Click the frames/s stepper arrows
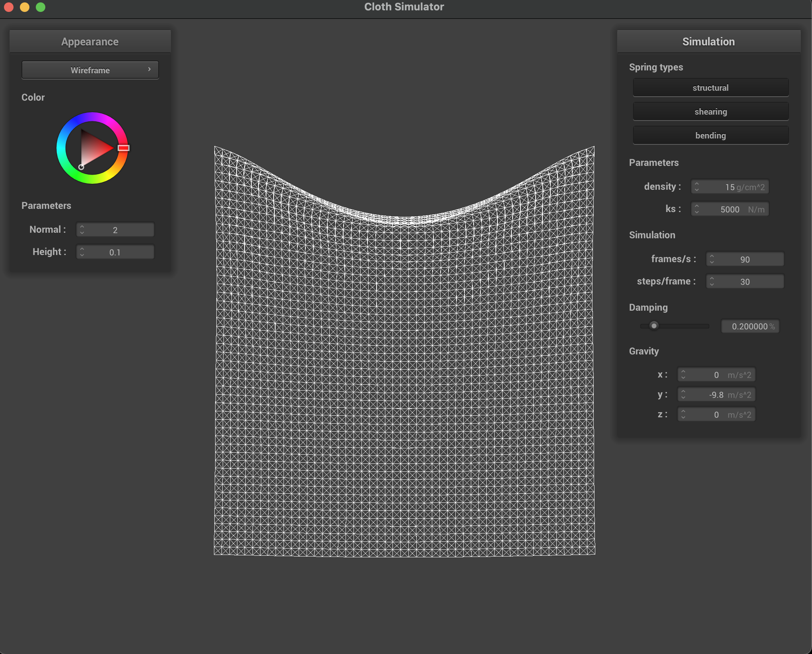The height and width of the screenshot is (654, 812). 712,259
